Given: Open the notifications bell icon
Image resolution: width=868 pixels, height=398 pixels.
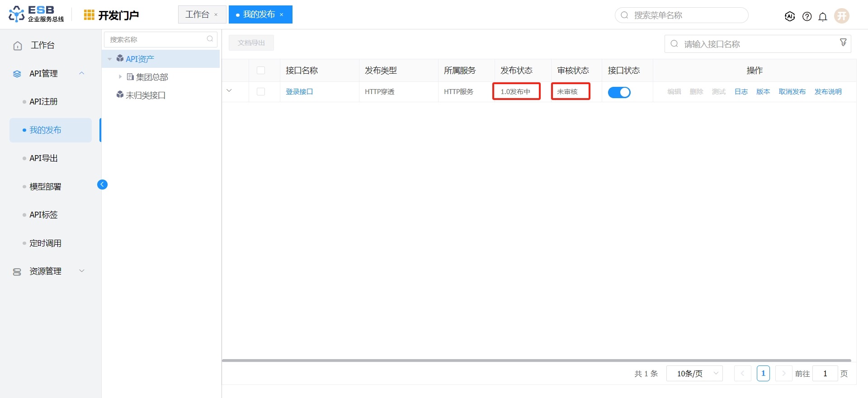Looking at the screenshot, I should [823, 16].
